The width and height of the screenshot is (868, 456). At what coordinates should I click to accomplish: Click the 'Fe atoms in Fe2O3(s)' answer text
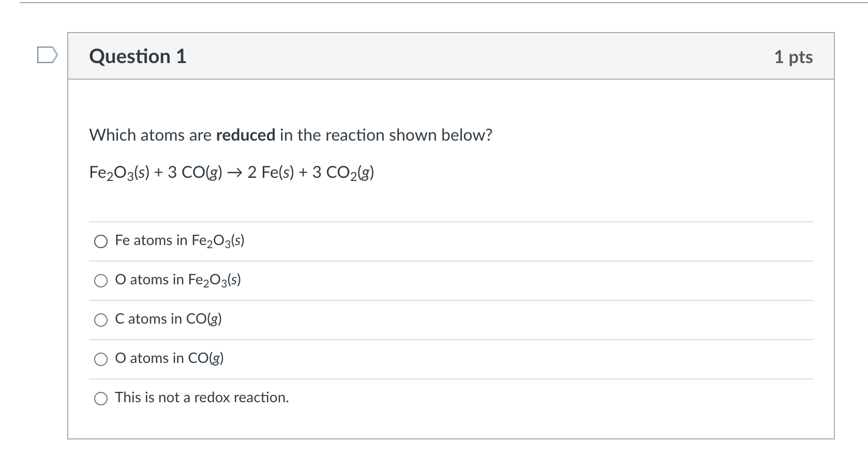point(179,240)
